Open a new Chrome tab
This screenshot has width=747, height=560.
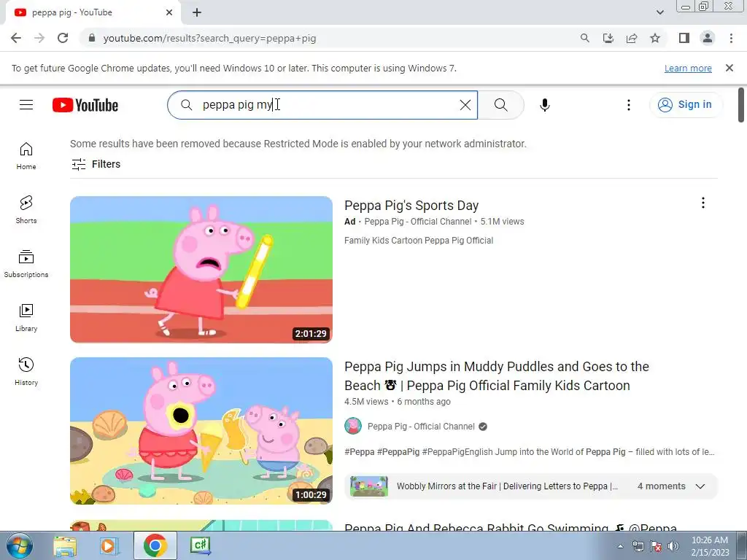pos(197,12)
